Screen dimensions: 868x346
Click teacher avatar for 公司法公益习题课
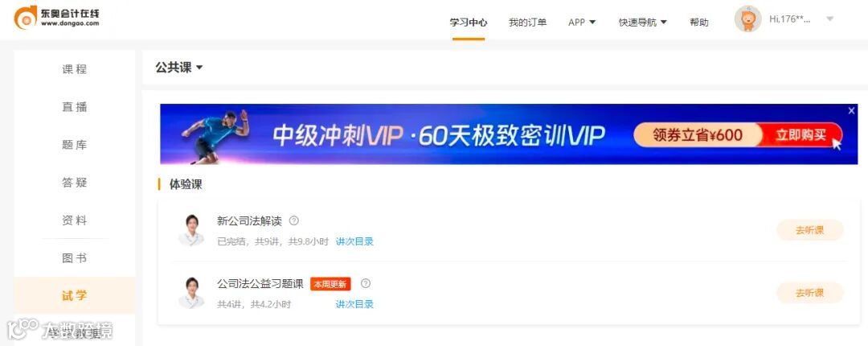(x=191, y=293)
